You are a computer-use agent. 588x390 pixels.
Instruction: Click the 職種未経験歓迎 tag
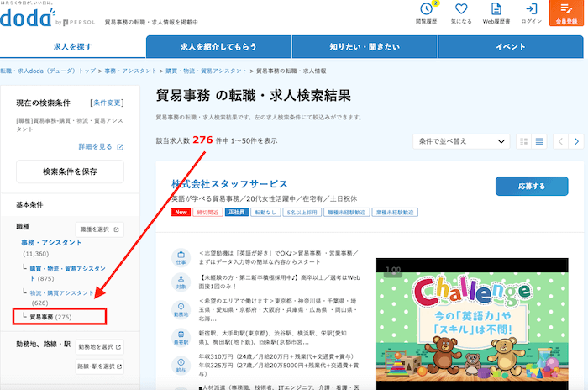coord(347,213)
